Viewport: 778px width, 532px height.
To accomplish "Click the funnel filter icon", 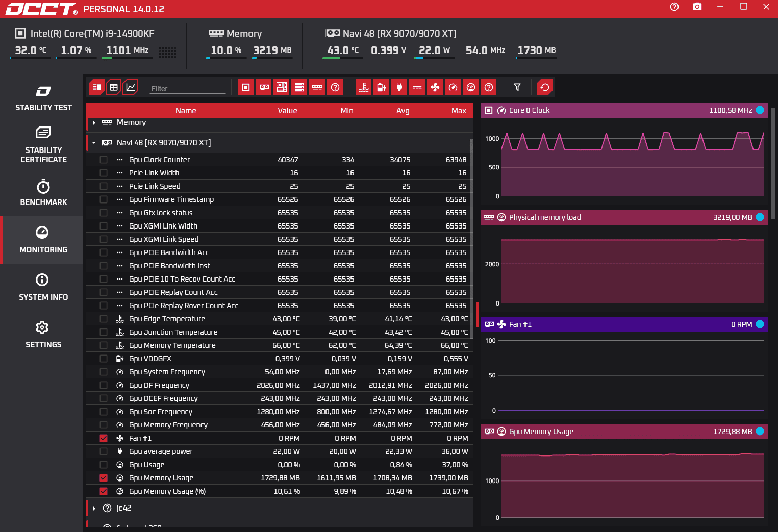I will pyautogui.click(x=517, y=87).
